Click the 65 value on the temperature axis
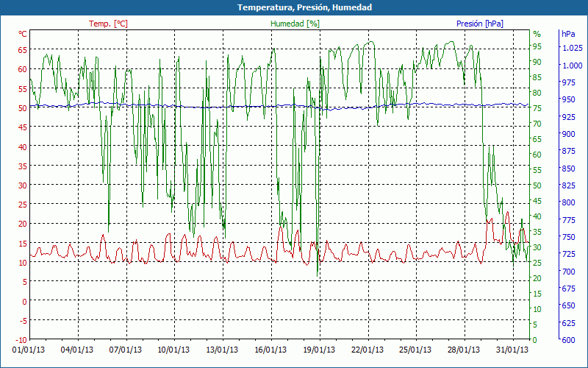588x368 pixels. [23, 49]
